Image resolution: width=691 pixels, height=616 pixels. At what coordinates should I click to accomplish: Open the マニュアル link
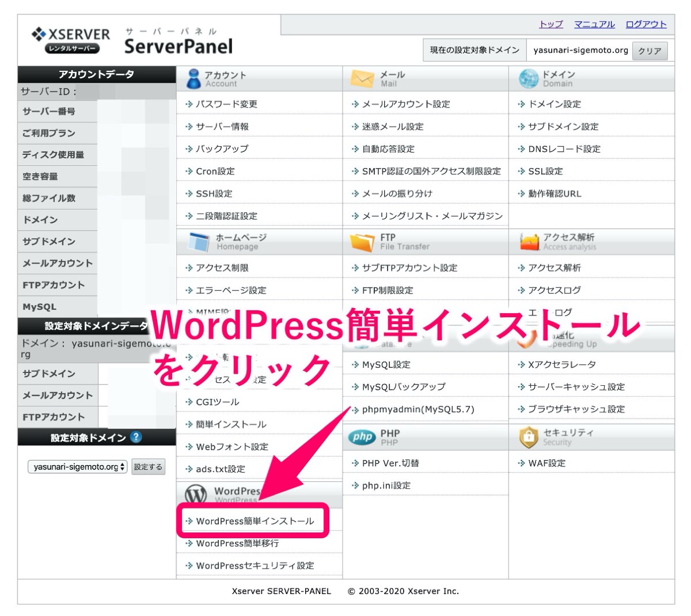pyautogui.click(x=594, y=24)
